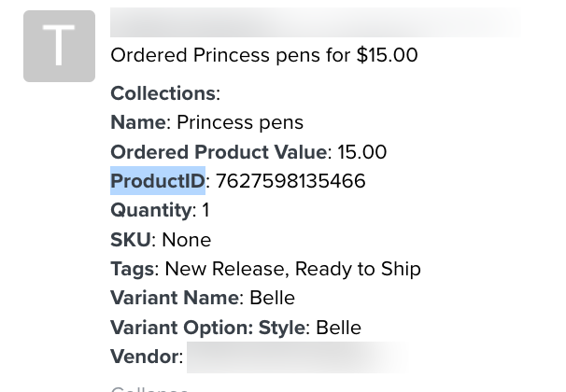This screenshot has width=566, height=392.
Task: Select "Belle" next to Variant Name
Action: tap(272, 298)
